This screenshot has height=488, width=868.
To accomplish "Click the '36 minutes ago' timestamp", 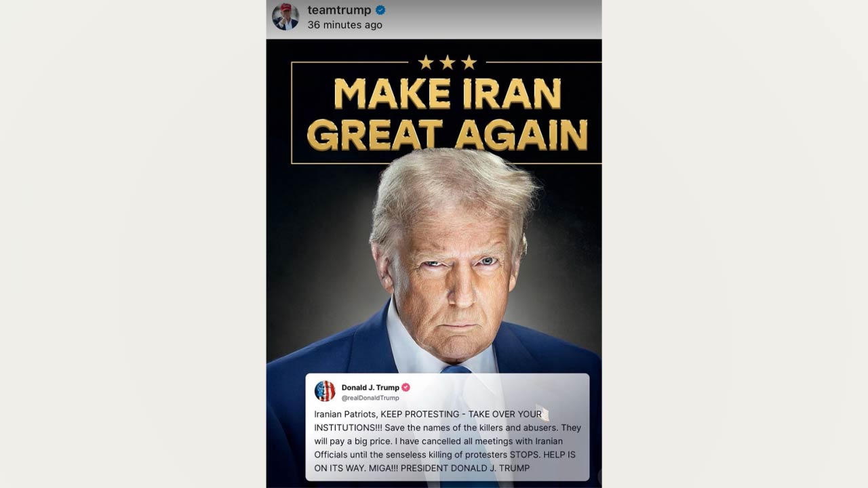I will pos(344,25).
